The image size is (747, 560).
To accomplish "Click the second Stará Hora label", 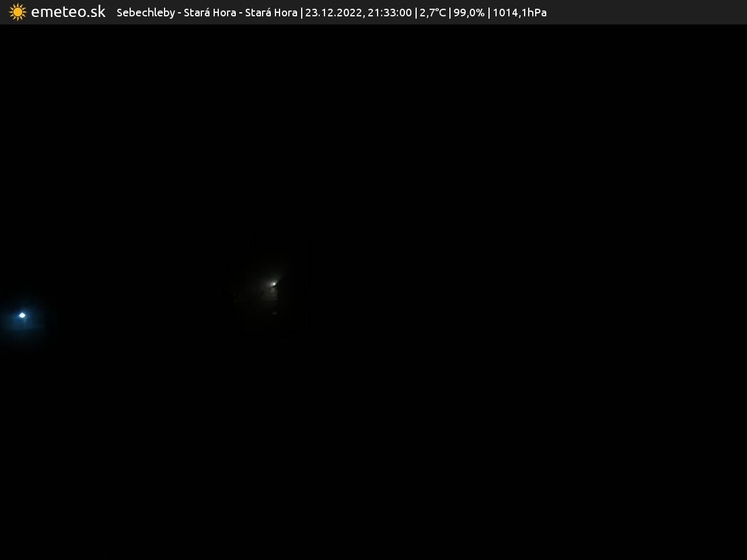I will [271, 13].
